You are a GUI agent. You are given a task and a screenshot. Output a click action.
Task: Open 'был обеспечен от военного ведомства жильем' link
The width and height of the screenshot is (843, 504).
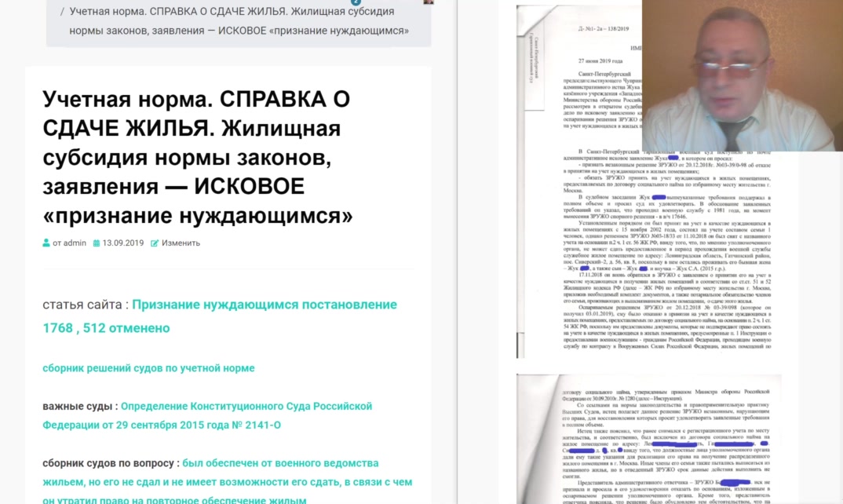tap(228, 482)
